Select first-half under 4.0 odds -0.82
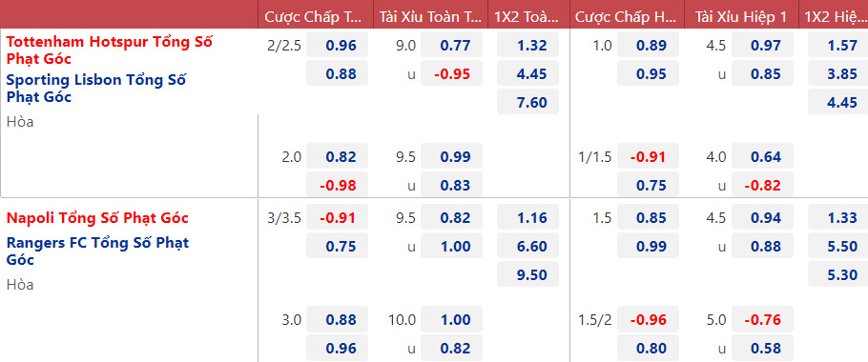 click(763, 185)
